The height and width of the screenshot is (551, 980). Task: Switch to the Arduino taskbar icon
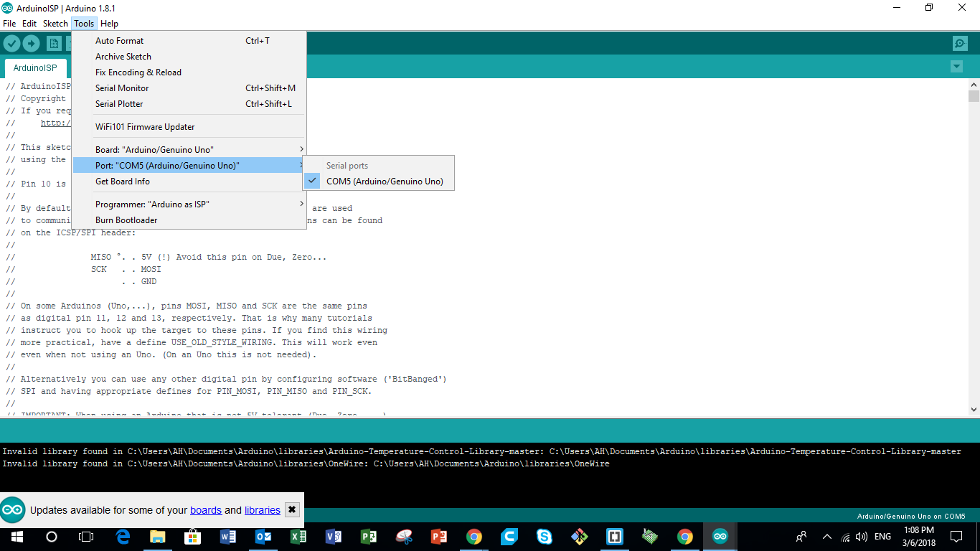720,537
